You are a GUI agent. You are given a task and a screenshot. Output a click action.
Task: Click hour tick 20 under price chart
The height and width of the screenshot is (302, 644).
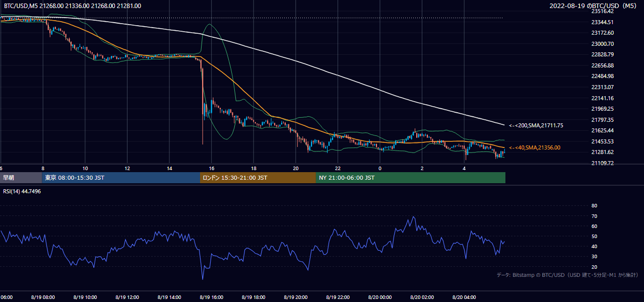coord(296,168)
